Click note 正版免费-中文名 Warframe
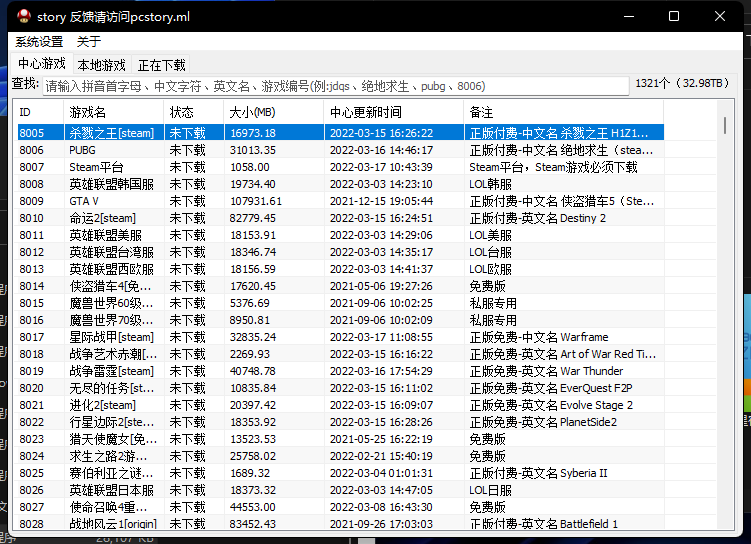The image size is (751, 544). point(539,337)
